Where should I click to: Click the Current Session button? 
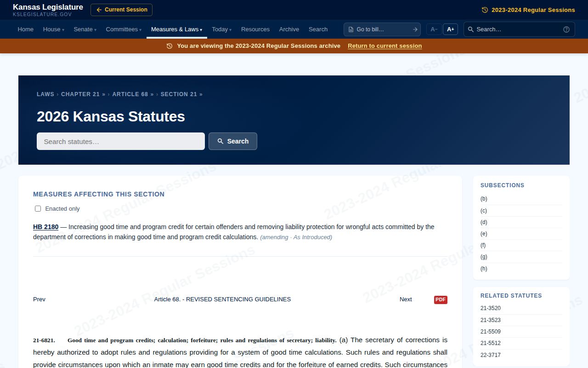(121, 10)
